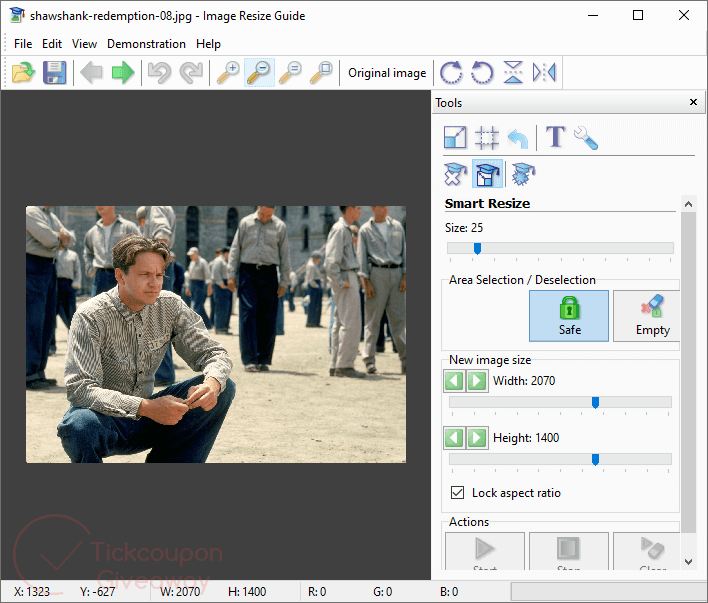Select the smart patch tool icon

(x=524, y=174)
